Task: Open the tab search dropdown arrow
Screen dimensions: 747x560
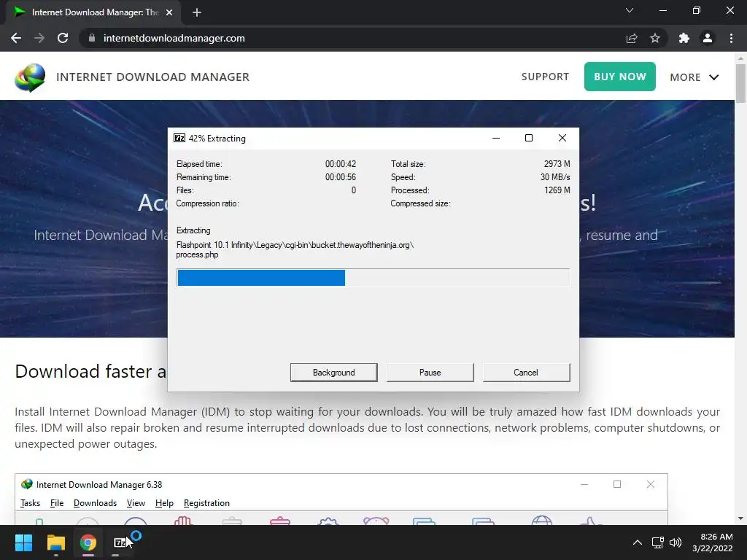Action: [x=630, y=10]
